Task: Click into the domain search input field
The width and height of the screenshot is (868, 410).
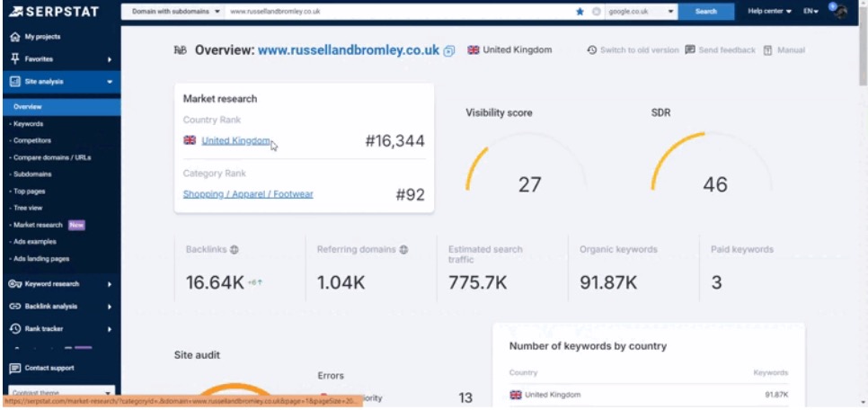Action: 399,11
